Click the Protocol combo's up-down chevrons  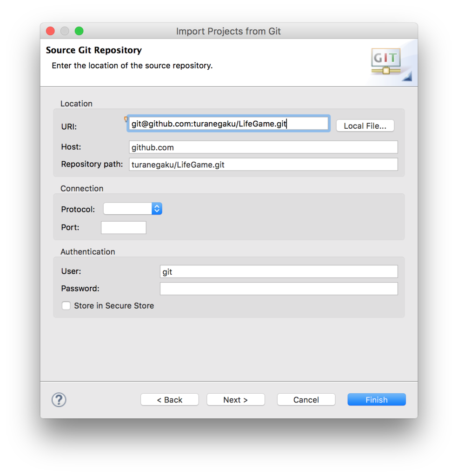[x=157, y=208]
